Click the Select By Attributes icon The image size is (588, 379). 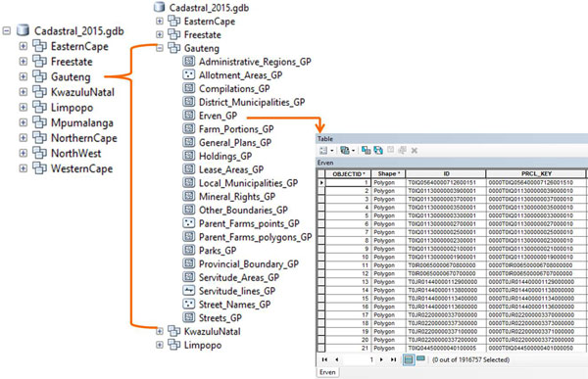pos(366,151)
